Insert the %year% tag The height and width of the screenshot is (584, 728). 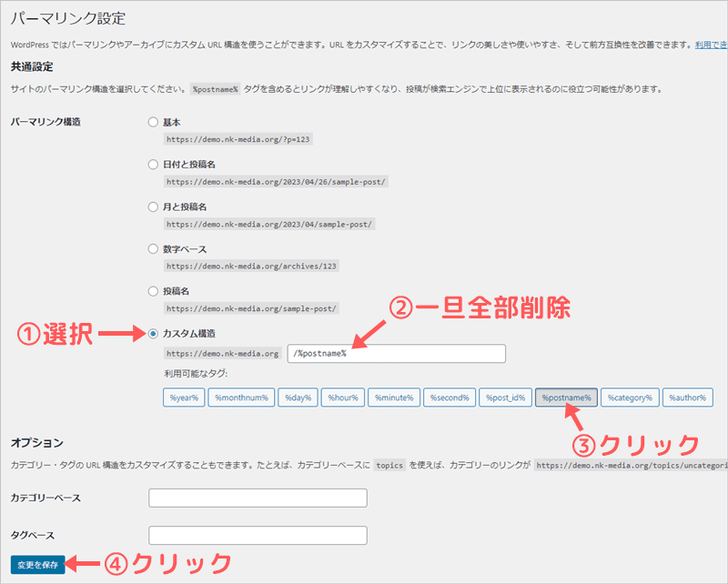coord(184,398)
